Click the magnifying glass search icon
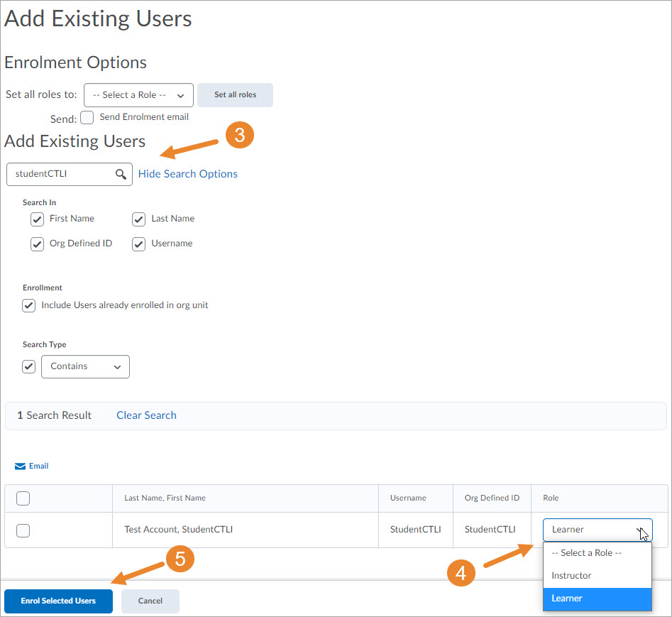This screenshot has width=672, height=617. 121,174
